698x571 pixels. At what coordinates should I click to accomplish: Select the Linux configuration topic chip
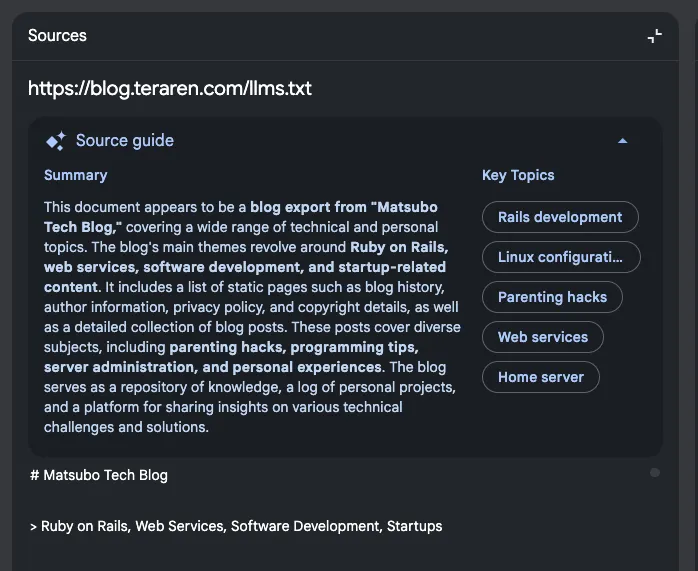[560, 257]
